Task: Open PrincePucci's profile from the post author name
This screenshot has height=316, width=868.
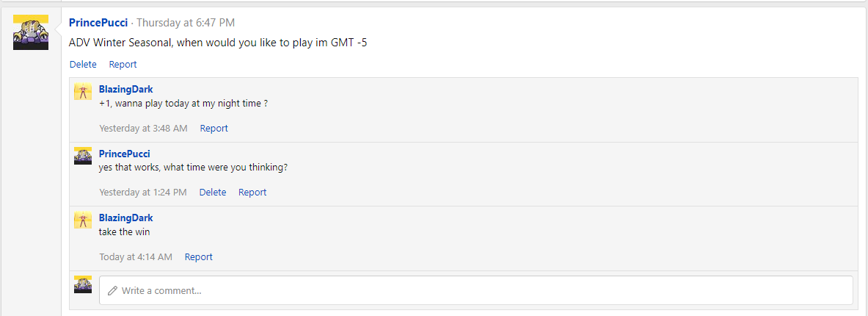Action: 98,23
